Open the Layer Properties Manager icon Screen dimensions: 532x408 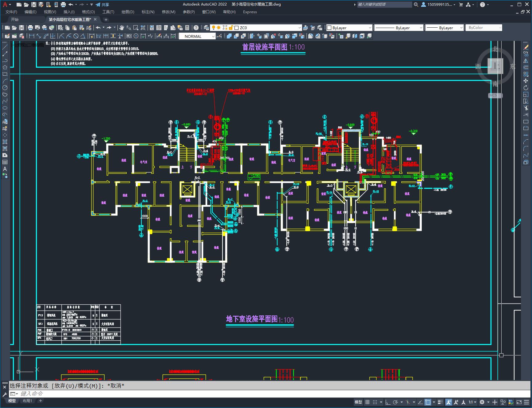206,28
